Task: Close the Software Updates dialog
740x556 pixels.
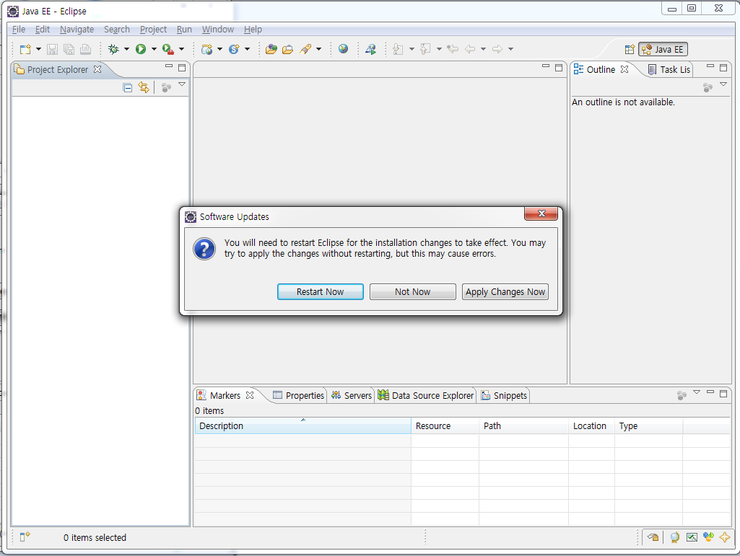Action: click(541, 213)
